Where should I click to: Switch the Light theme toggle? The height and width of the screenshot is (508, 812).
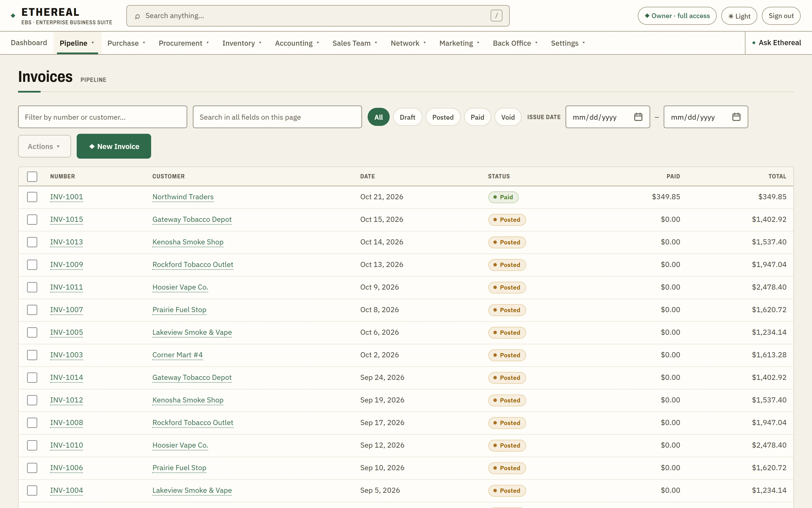[739, 16]
